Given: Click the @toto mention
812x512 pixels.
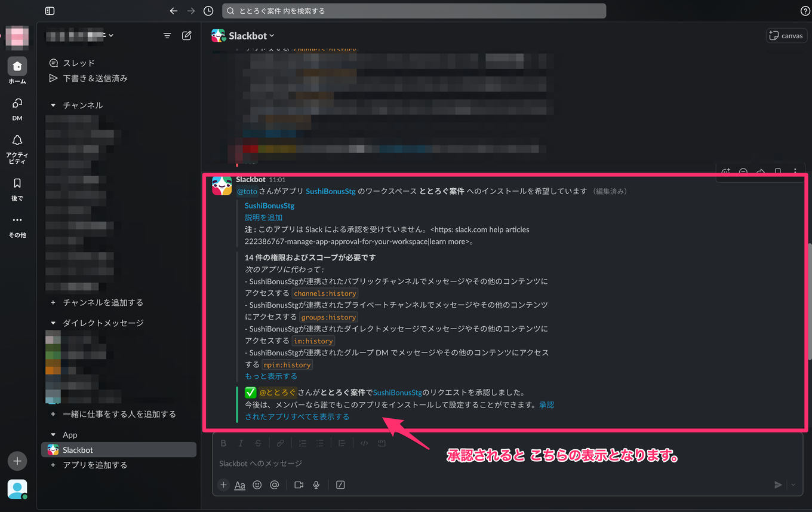Looking at the screenshot, I should pyautogui.click(x=247, y=192).
